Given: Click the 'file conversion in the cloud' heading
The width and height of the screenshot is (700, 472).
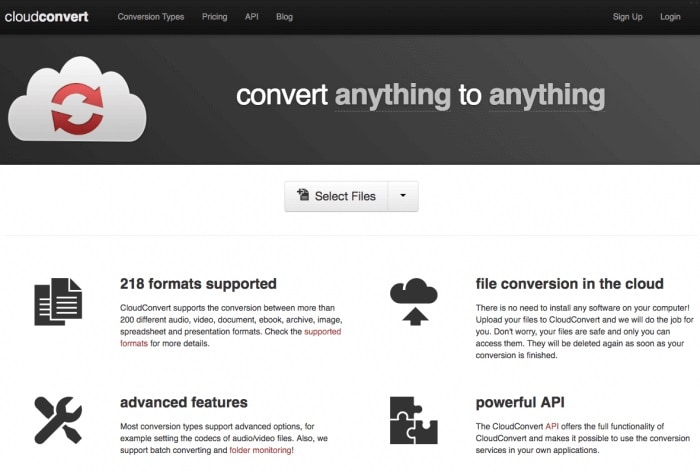Looking at the screenshot, I should coord(569,284).
